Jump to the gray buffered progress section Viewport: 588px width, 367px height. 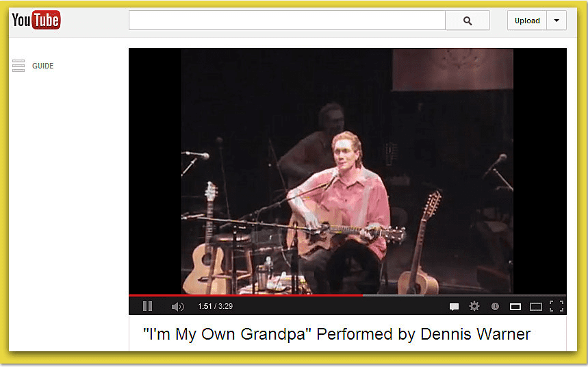coord(393,295)
